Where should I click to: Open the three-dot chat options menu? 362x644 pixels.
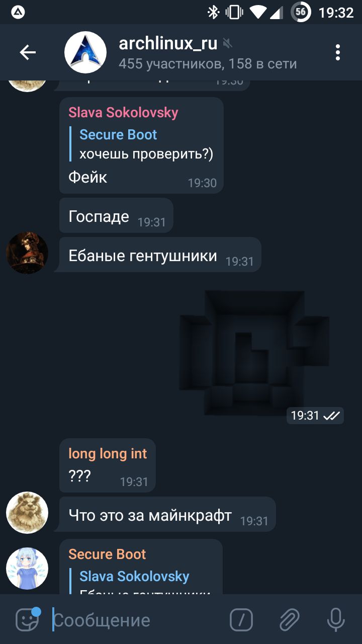point(338,52)
